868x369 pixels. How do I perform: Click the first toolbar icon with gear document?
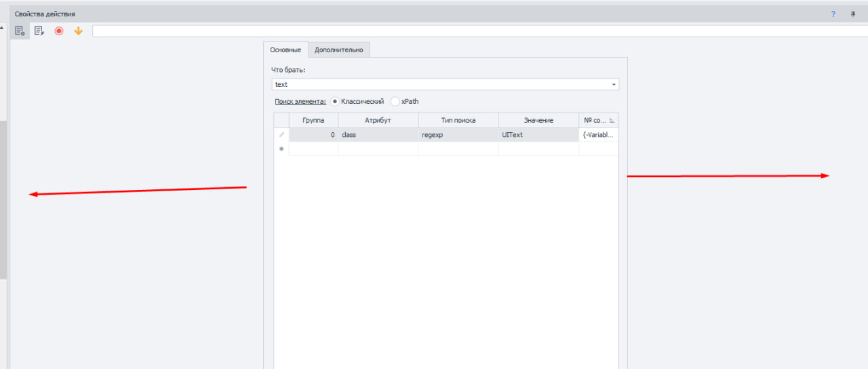click(20, 31)
